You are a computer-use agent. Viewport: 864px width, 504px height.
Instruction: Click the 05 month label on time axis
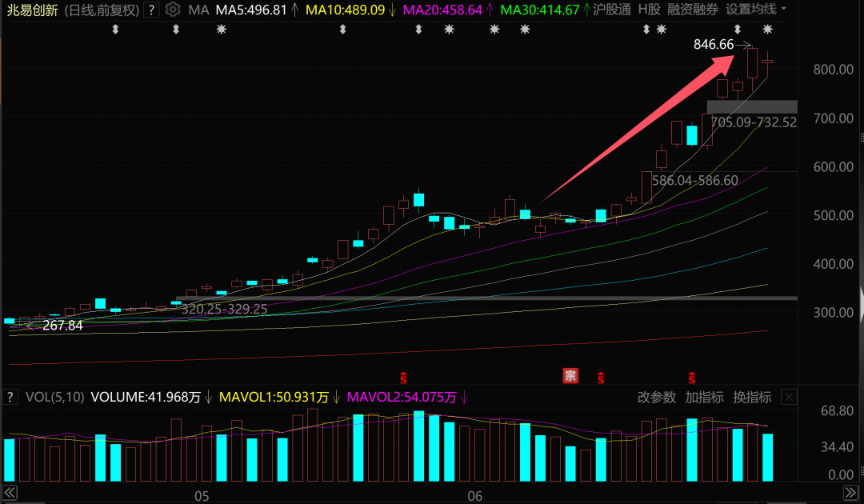[202, 496]
